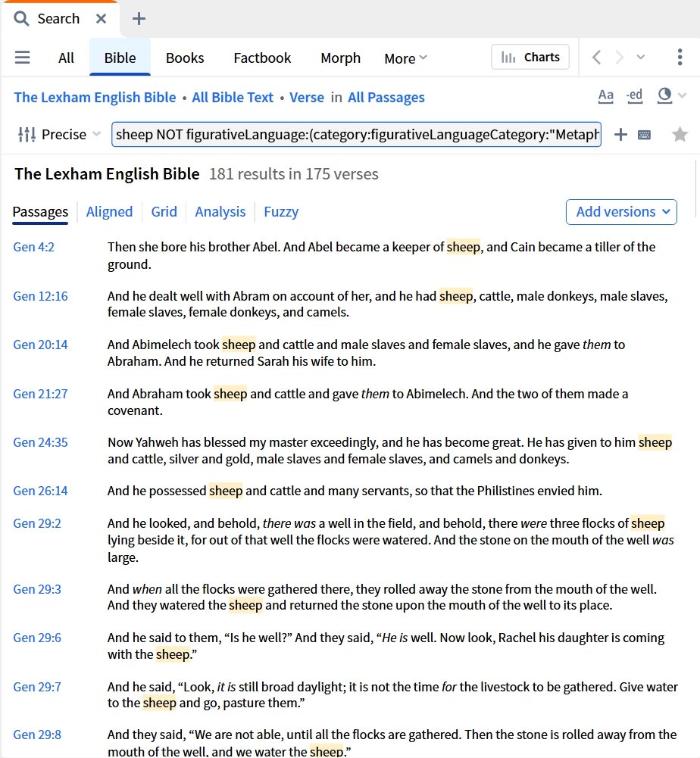Click the All Bible Text filter link
This screenshot has height=758, width=700.
[233, 97]
